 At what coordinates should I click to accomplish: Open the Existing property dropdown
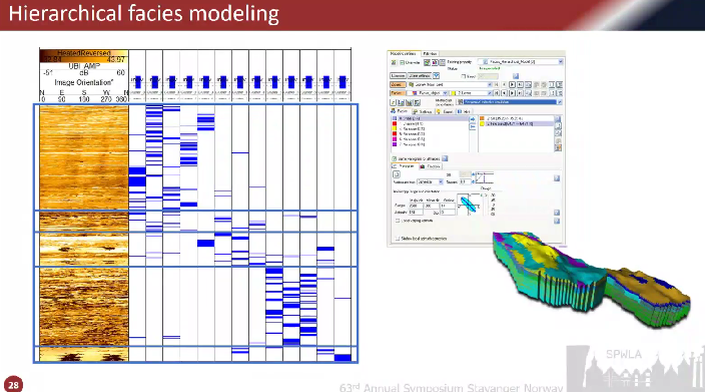pyautogui.click(x=520, y=62)
